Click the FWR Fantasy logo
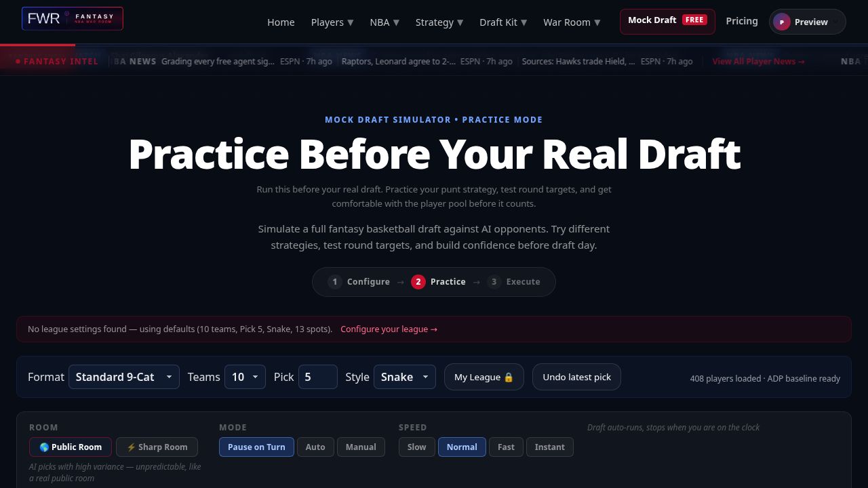Screen dimensions: 868x488 tap(73, 19)
